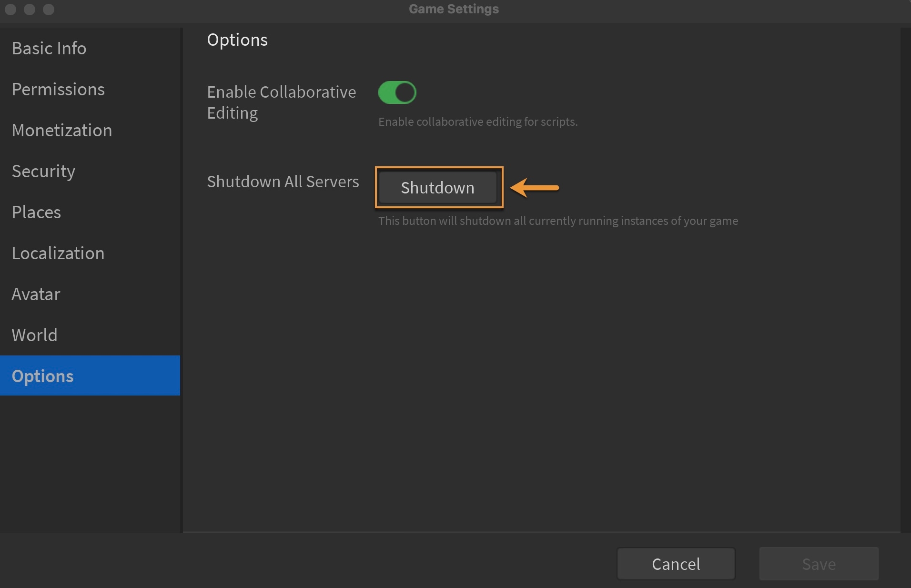Switch to the Localization tab
The height and width of the screenshot is (588, 911).
pyautogui.click(x=58, y=253)
